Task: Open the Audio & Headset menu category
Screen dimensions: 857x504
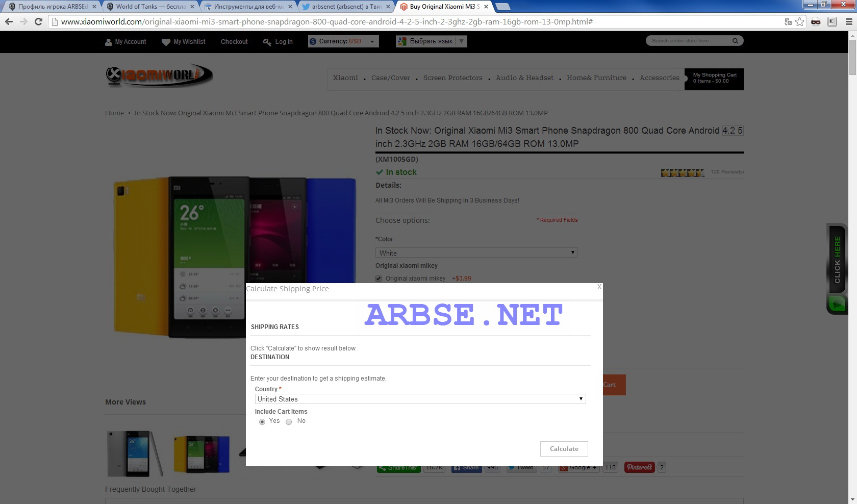Action: [524, 78]
